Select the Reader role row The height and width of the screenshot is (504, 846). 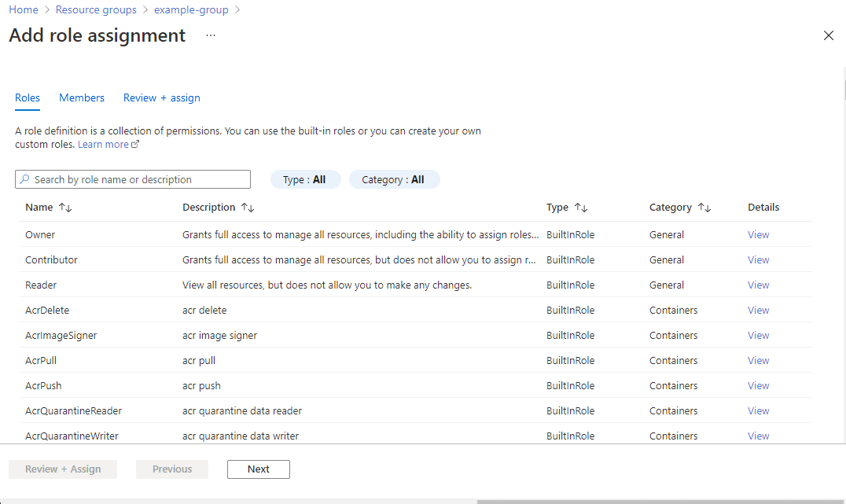pyautogui.click(x=415, y=285)
